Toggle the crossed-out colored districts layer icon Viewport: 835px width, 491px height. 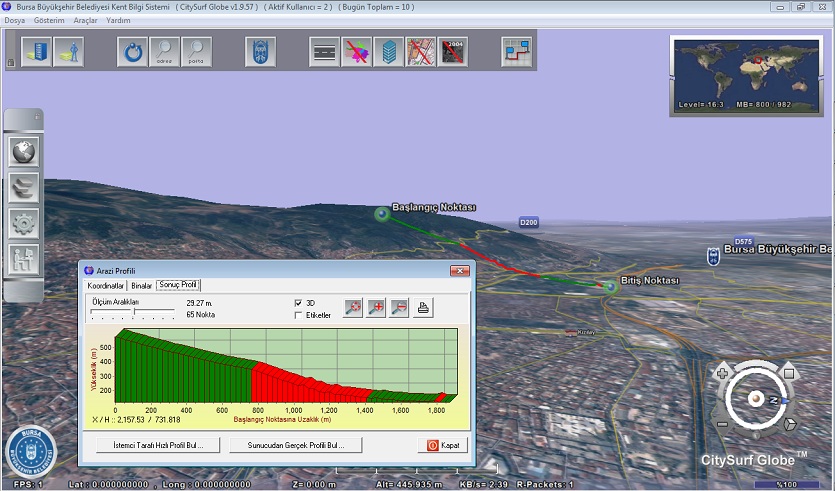(x=356, y=52)
